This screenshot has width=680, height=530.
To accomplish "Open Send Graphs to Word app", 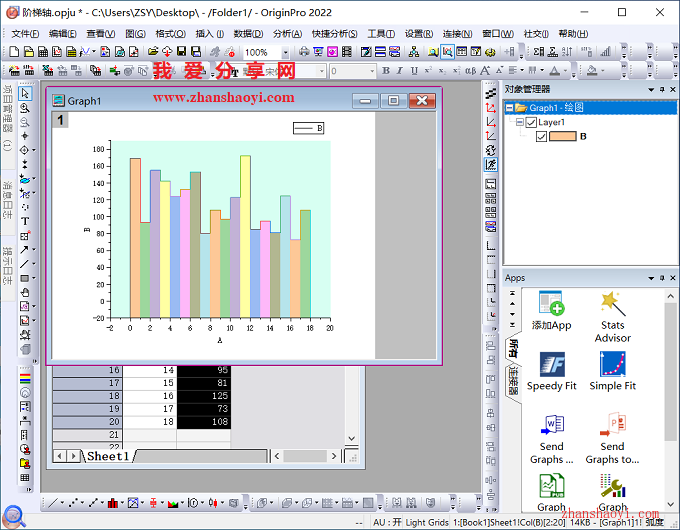I will pyautogui.click(x=551, y=439).
